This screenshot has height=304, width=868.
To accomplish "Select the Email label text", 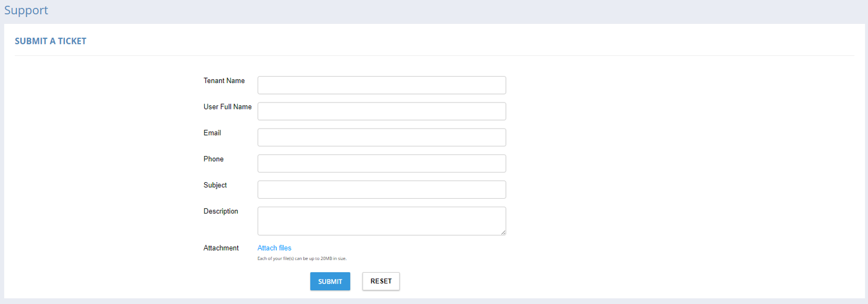I will coord(212,133).
